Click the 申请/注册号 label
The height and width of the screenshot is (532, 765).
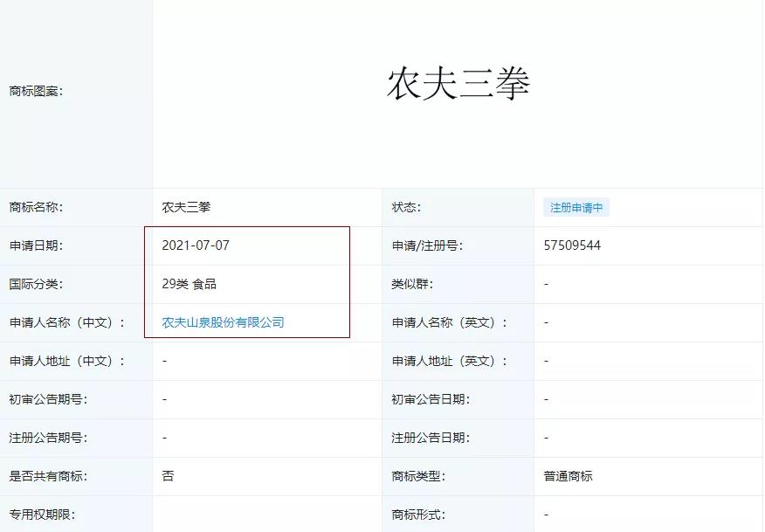click(x=427, y=245)
